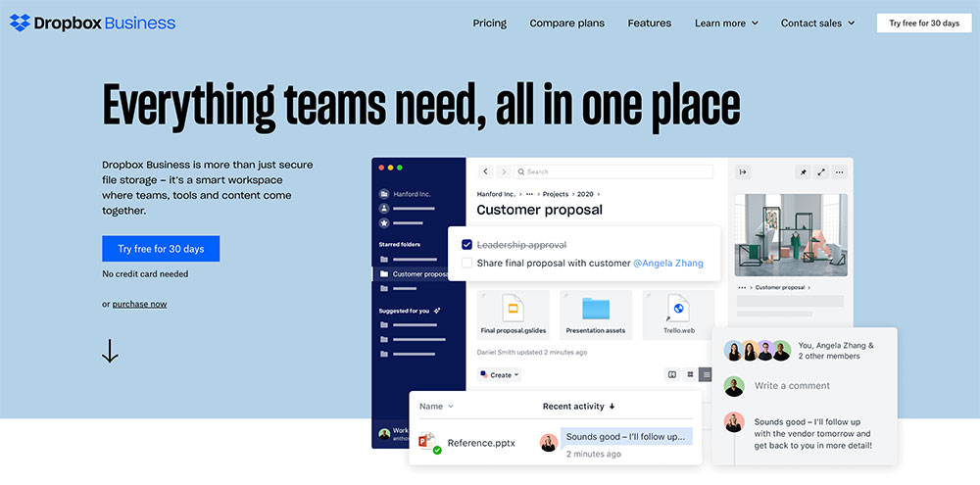Click back arrow in mockup toolbar

point(486,171)
